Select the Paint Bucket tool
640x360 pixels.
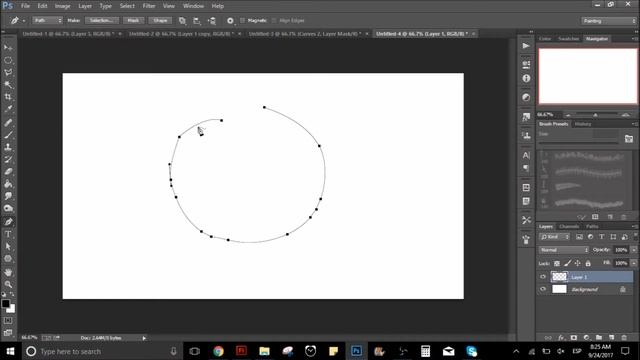[x=8, y=184]
